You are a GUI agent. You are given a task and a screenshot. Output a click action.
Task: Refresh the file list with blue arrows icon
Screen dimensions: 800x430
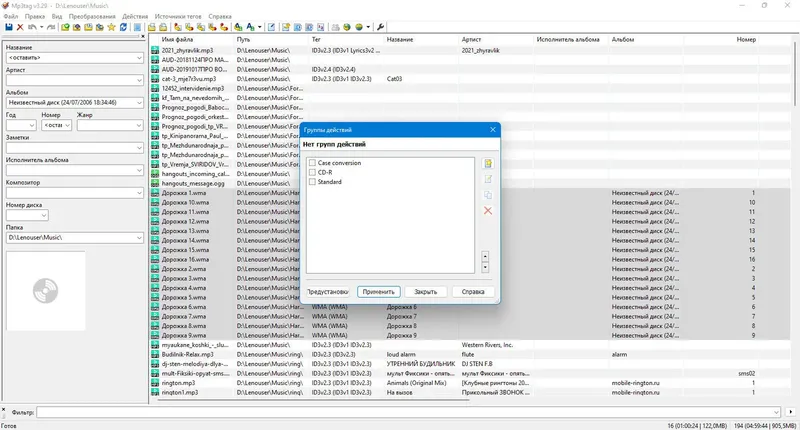pos(123,27)
